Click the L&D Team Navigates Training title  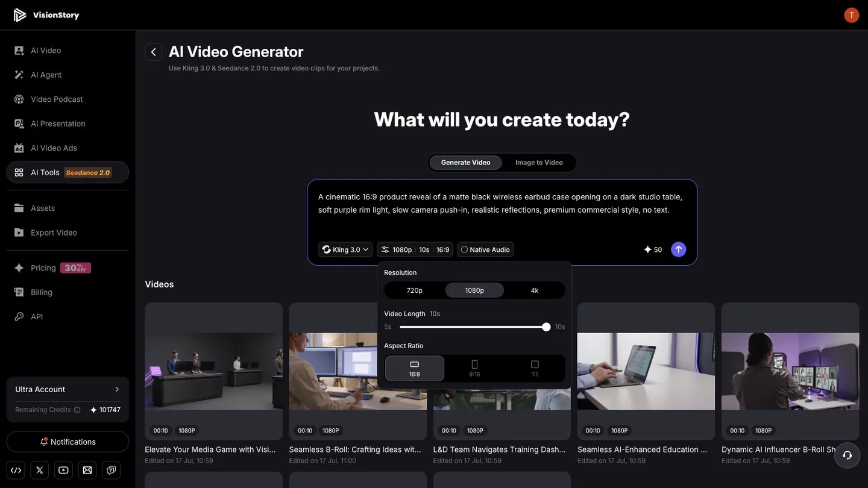coord(500,449)
